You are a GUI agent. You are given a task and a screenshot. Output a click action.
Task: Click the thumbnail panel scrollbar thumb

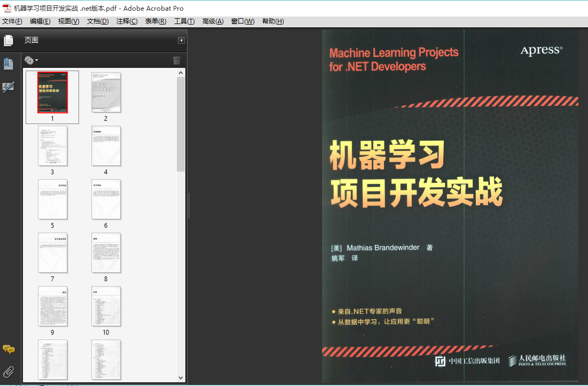(x=181, y=124)
